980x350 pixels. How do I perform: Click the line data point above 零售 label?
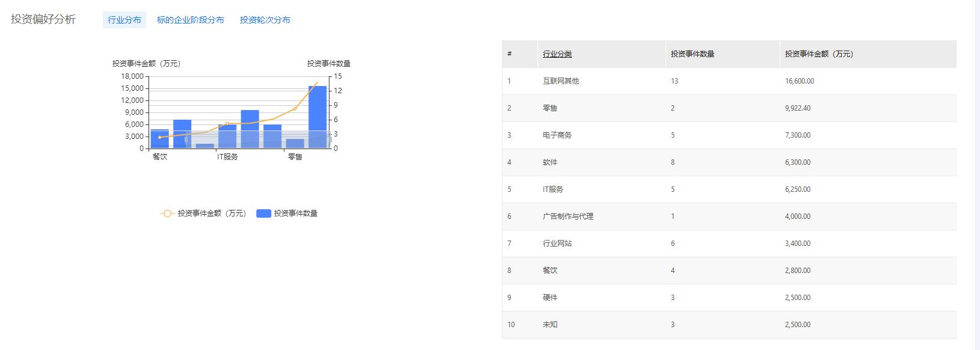[295, 109]
